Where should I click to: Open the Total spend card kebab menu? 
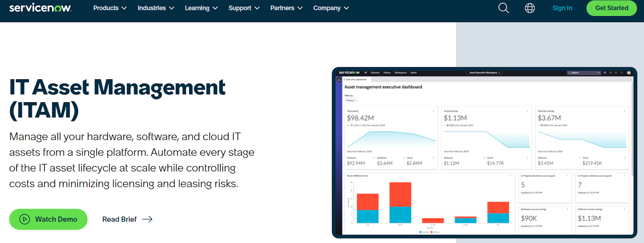(433, 111)
